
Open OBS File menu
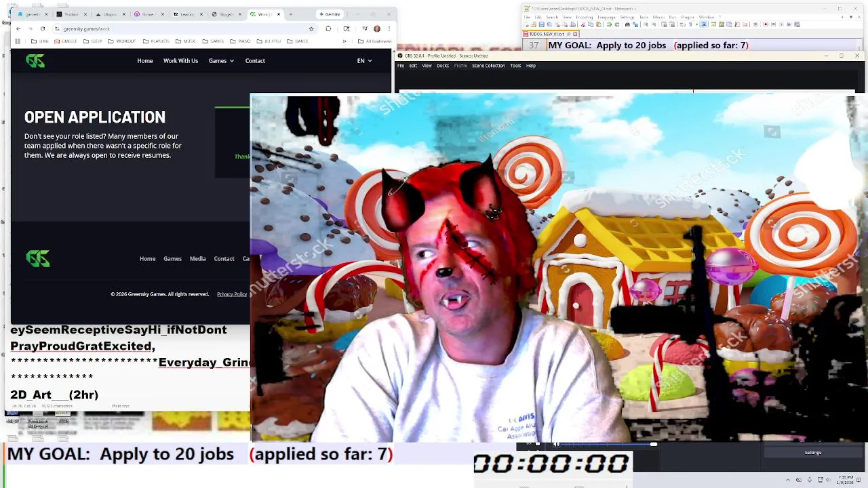(401, 66)
